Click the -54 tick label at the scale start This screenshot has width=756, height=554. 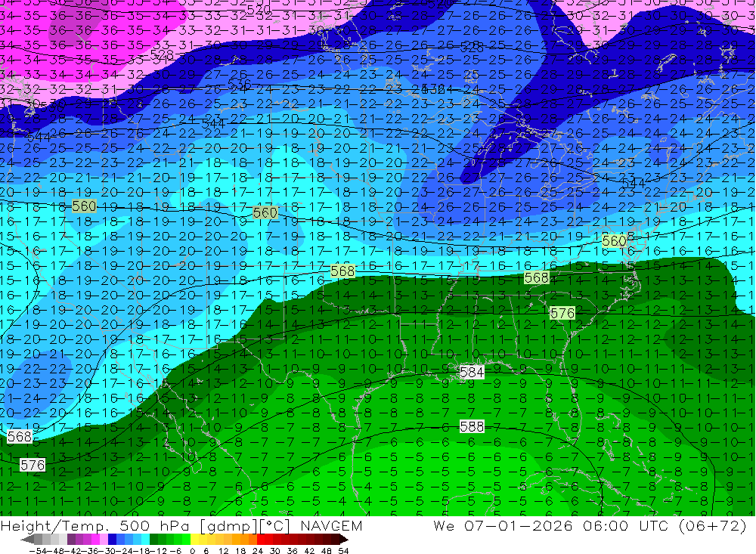point(38,551)
